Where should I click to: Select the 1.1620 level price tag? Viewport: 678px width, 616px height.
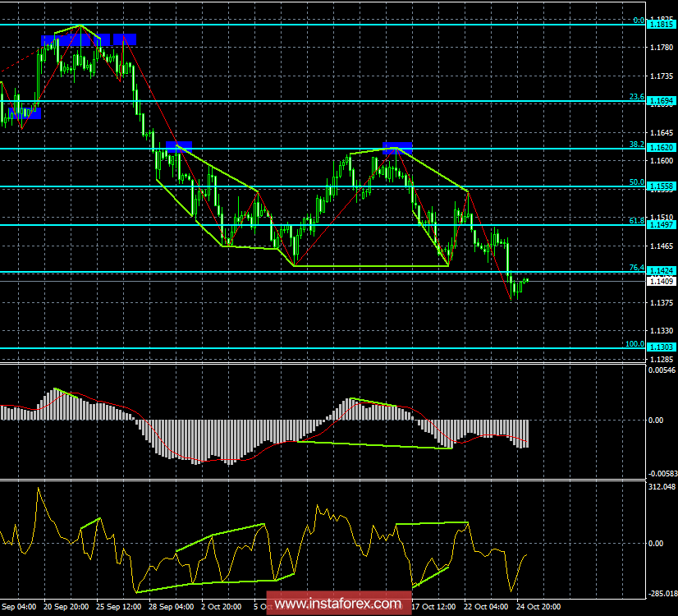pos(662,148)
